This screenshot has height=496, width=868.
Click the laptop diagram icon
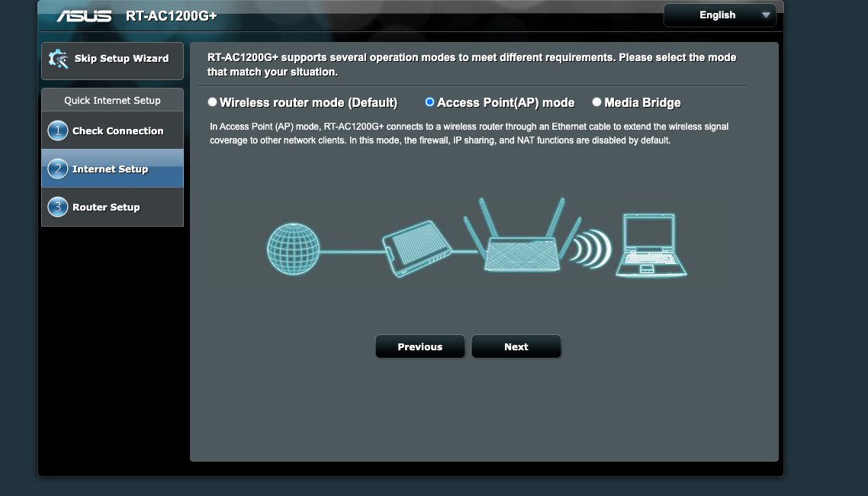(651, 245)
